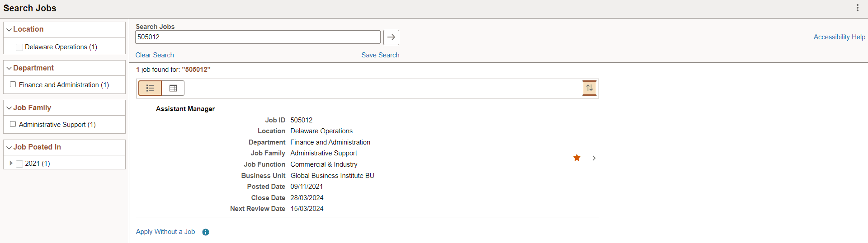Focus the Search Jobs text field
Viewport: 868px width, 243px height.
258,37
